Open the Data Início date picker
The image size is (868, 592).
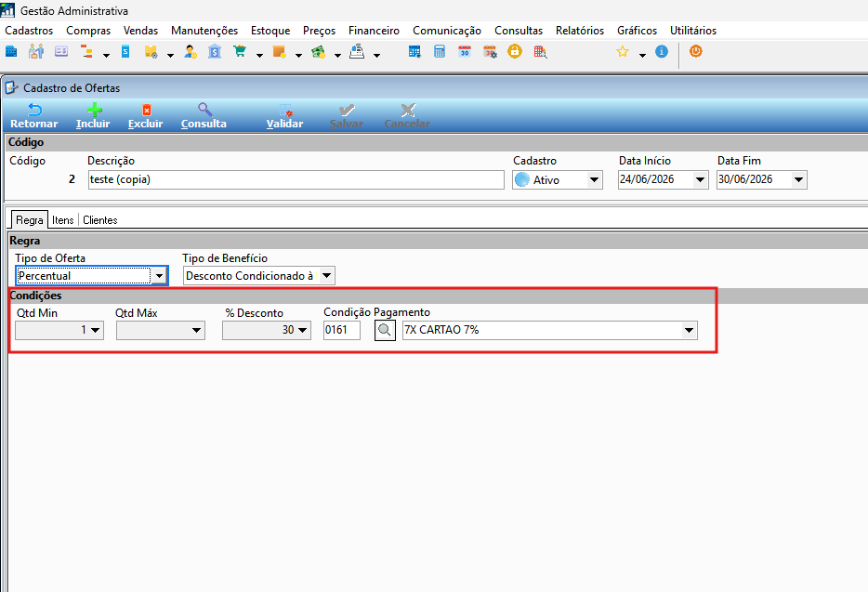tap(701, 180)
